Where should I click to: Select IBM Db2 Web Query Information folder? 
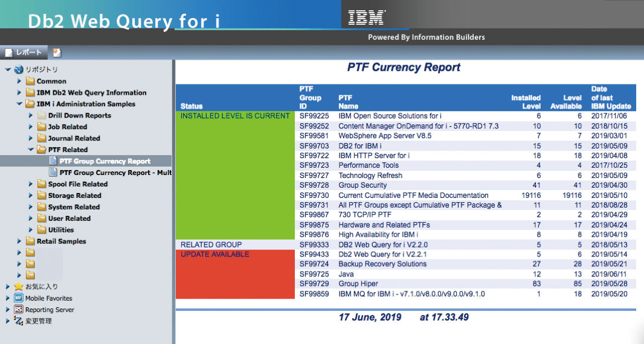coord(91,92)
